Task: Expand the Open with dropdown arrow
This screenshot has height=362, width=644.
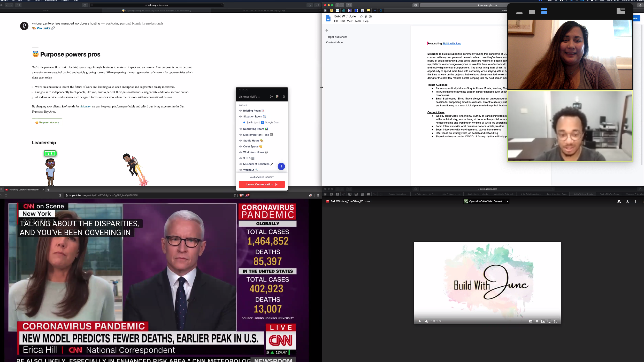Action: [507, 201]
